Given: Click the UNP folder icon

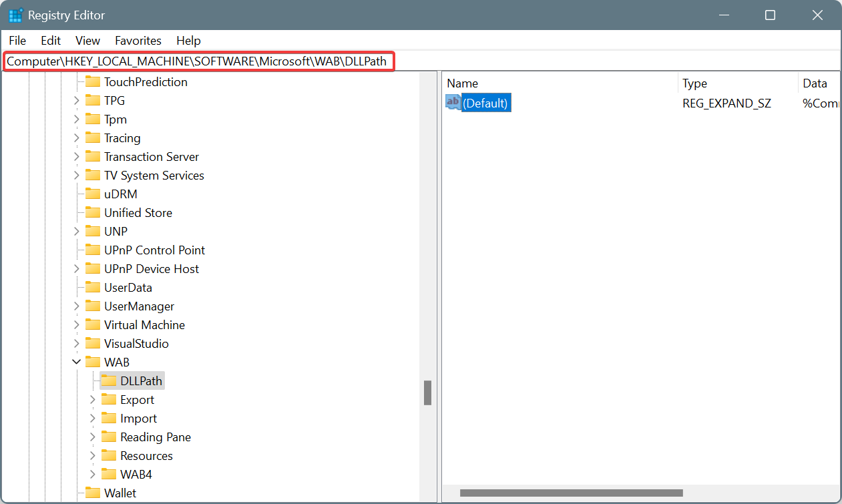Looking at the screenshot, I should click(93, 232).
